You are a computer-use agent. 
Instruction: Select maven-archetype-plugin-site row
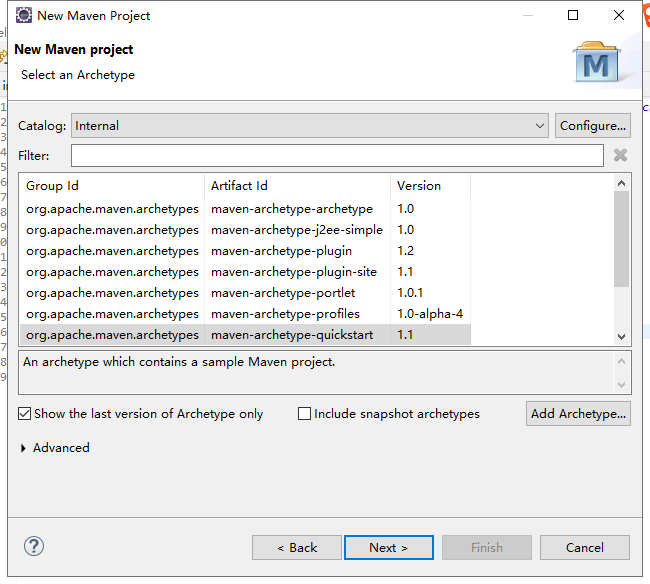tap(245, 272)
